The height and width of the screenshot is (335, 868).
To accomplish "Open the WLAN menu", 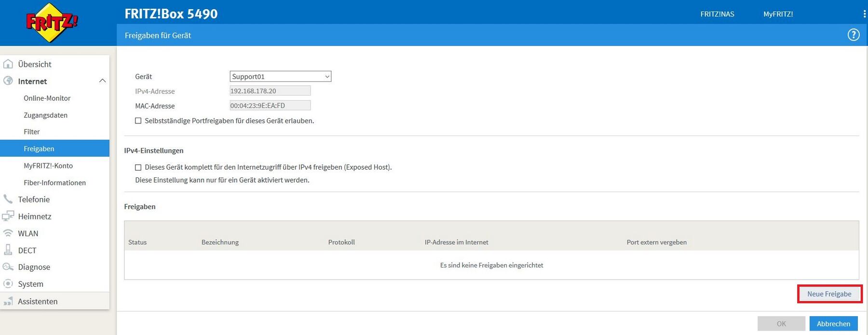I will pos(28,233).
